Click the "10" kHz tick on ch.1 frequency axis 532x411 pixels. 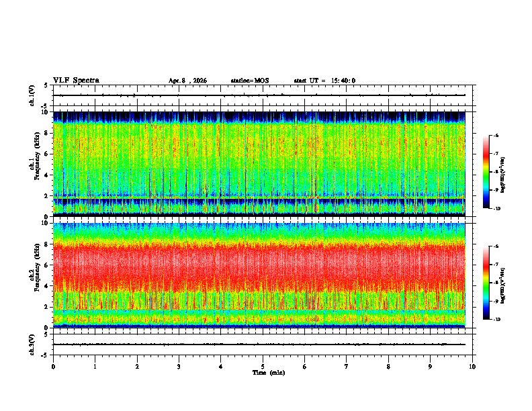click(x=46, y=113)
